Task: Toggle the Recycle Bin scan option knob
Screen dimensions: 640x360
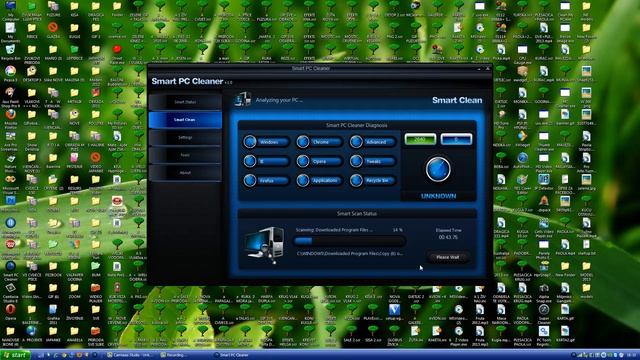Action: click(x=356, y=180)
